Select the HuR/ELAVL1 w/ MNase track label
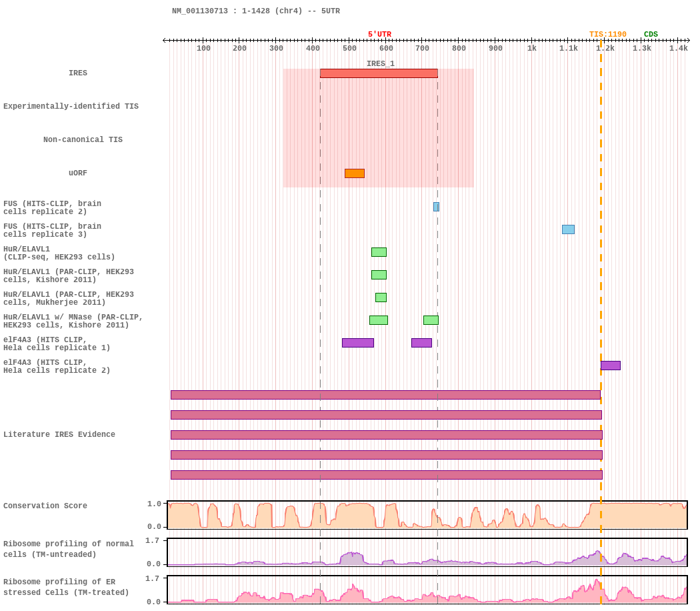The height and width of the screenshot is (611, 700). click(73, 321)
